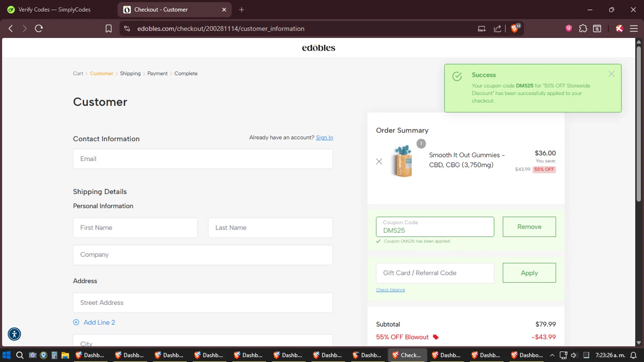This screenshot has width=644, height=362.
Task: Click the install app icon in address bar
Action: (482, 28)
